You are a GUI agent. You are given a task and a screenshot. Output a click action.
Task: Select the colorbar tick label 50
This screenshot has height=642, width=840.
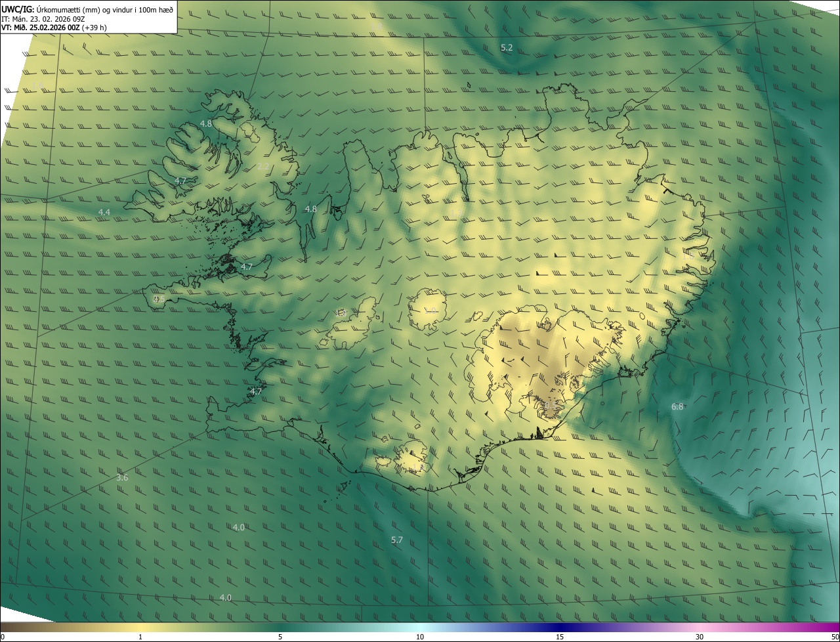835,637
